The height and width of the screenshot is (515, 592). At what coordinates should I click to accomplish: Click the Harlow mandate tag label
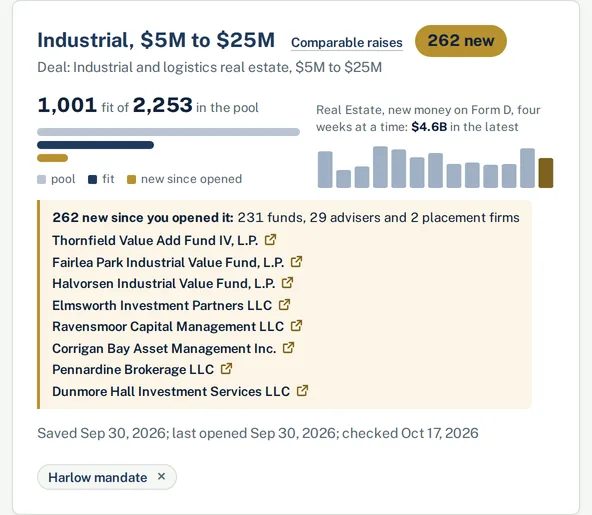[x=97, y=477]
